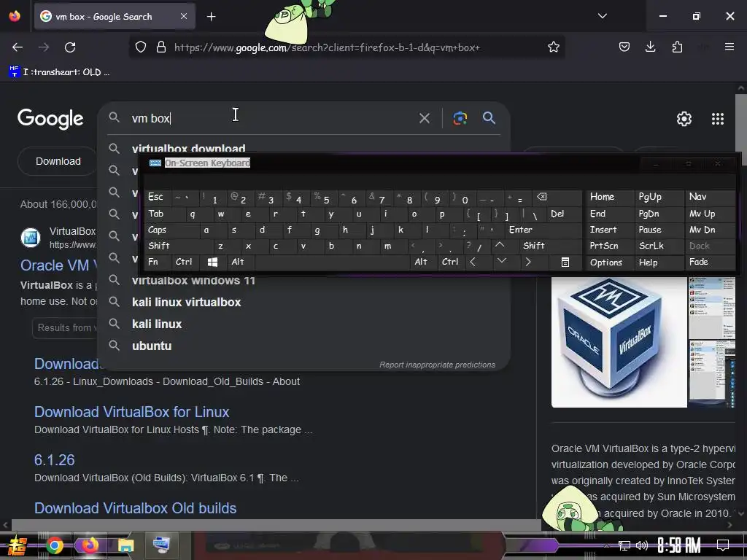747x560 pixels.
Task: Open the tracking protection shield icon
Action: pos(141,47)
